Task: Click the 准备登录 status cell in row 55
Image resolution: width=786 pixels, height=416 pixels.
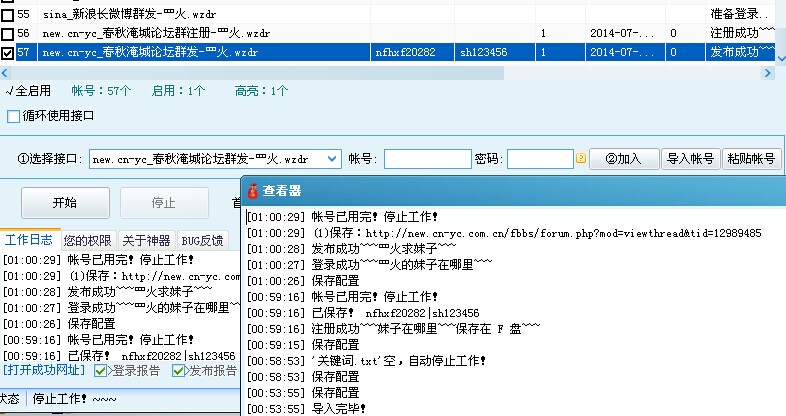Action: 742,15
